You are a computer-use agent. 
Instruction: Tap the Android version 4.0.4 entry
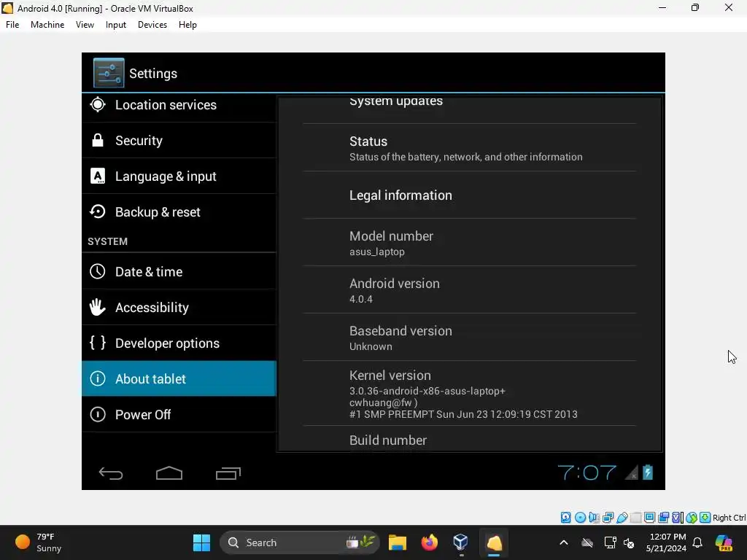[469, 289]
